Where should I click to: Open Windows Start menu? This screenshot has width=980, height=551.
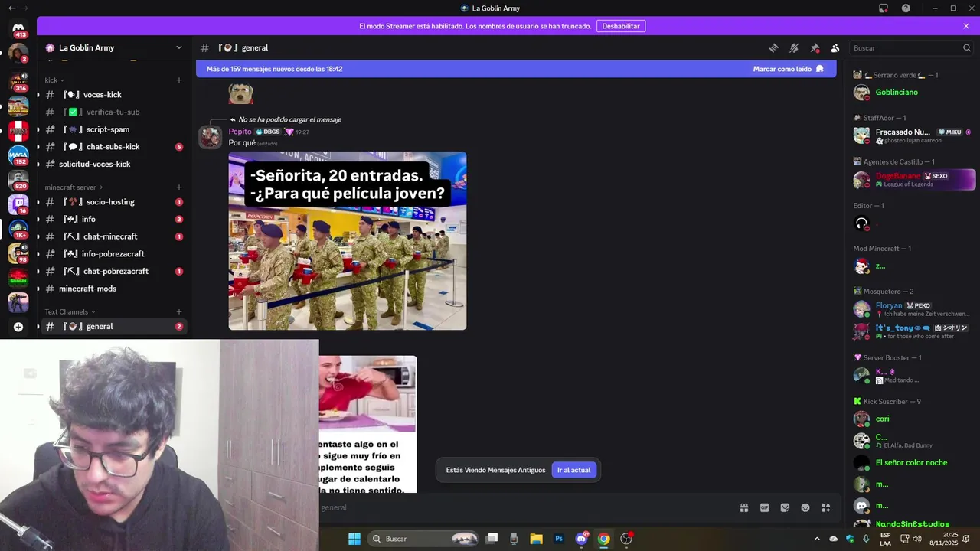354,539
